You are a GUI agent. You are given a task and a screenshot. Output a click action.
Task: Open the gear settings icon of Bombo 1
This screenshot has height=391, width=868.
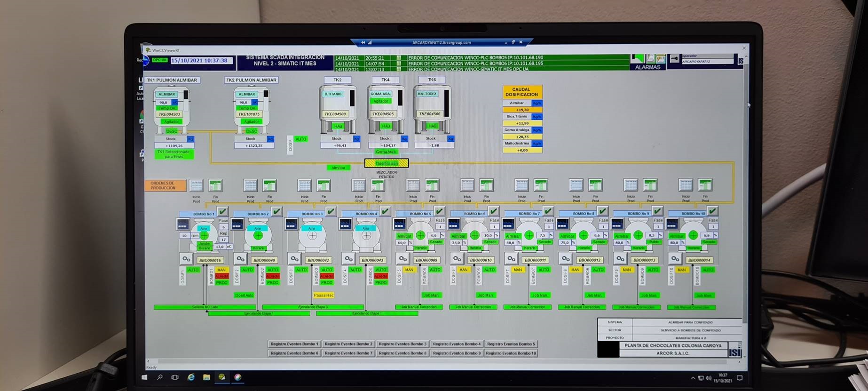coord(186,259)
